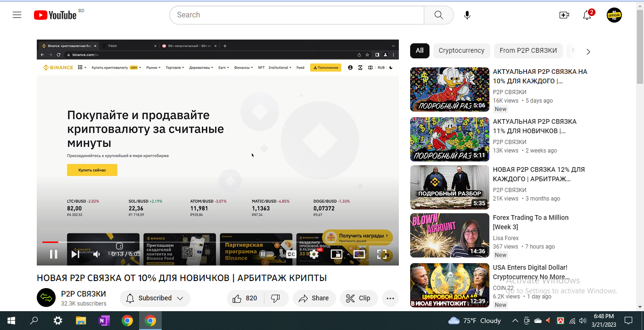
Task: Open the 75°F Cloudy weather widget
Action: (x=475, y=321)
